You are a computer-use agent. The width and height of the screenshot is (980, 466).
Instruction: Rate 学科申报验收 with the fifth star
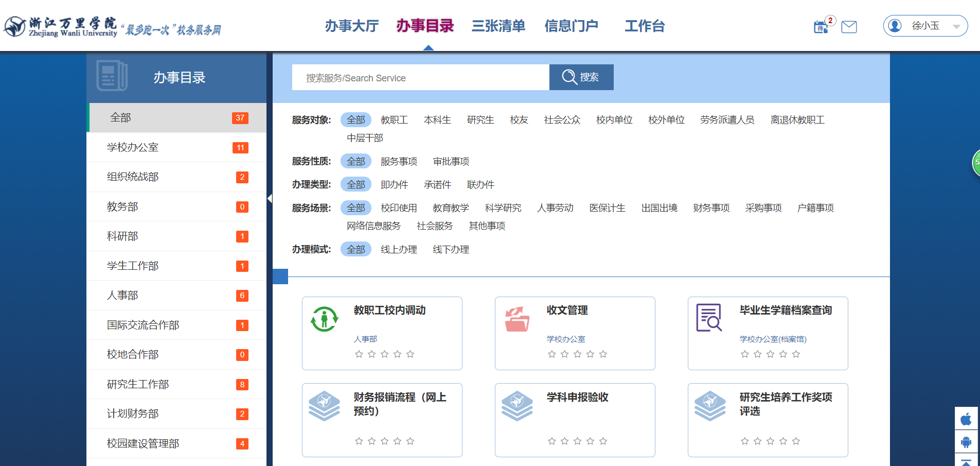[603, 441]
